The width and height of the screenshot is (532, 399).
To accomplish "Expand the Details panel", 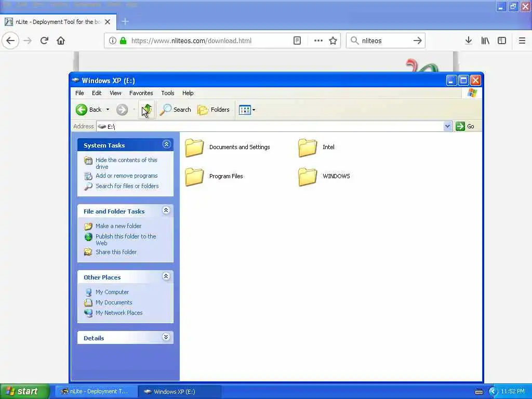I will [x=166, y=337].
